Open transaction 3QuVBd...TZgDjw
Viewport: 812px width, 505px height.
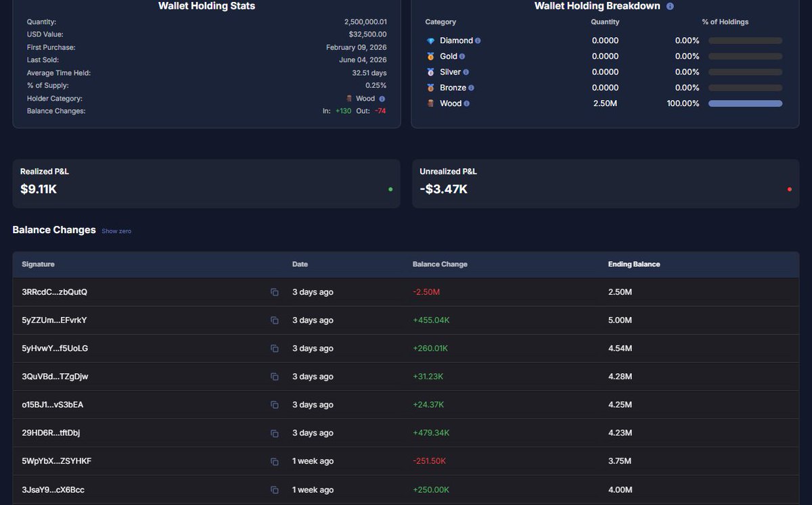pyautogui.click(x=55, y=377)
